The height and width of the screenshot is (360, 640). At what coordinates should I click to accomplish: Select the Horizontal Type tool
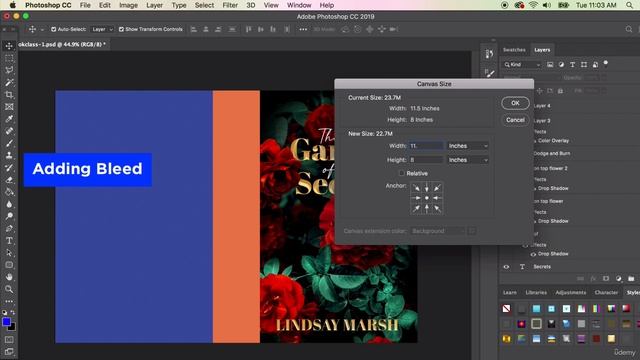pyautogui.click(x=9, y=241)
